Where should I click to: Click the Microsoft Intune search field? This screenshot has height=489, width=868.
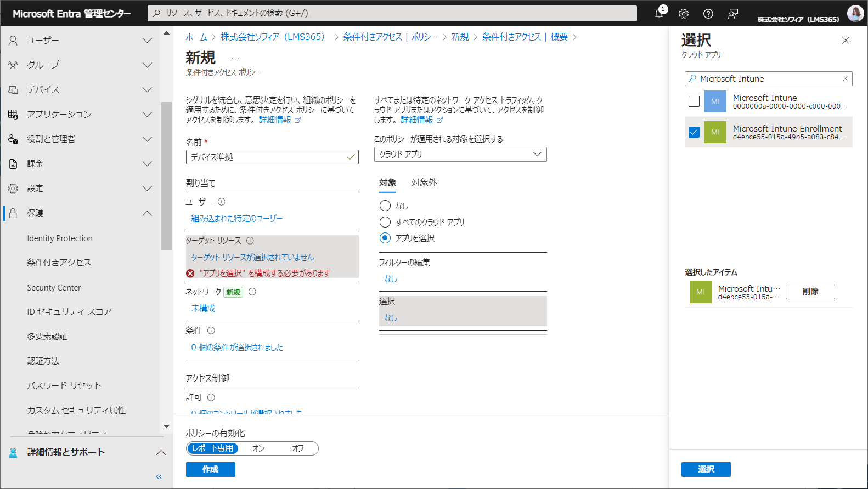tap(768, 79)
